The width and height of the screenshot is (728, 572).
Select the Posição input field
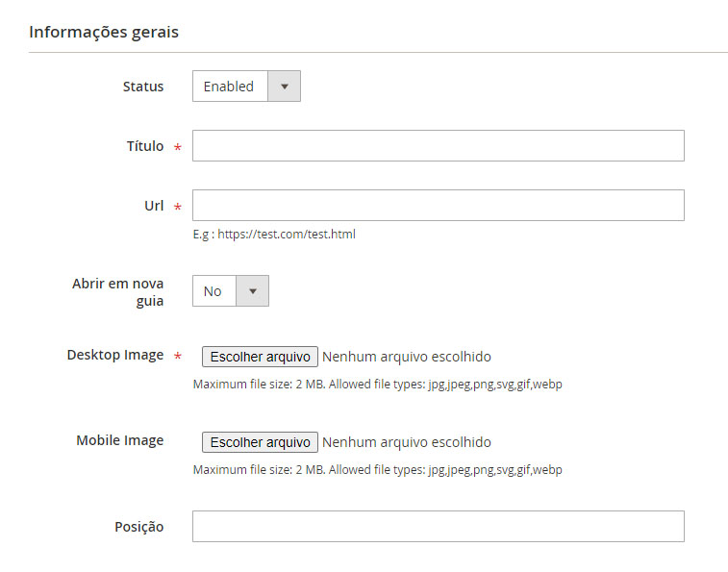[438, 527]
